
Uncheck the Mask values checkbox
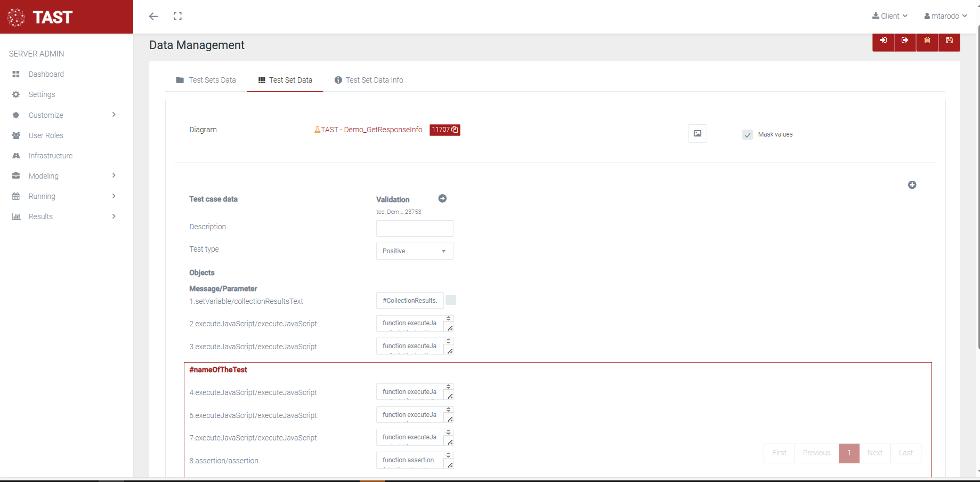tap(747, 135)
